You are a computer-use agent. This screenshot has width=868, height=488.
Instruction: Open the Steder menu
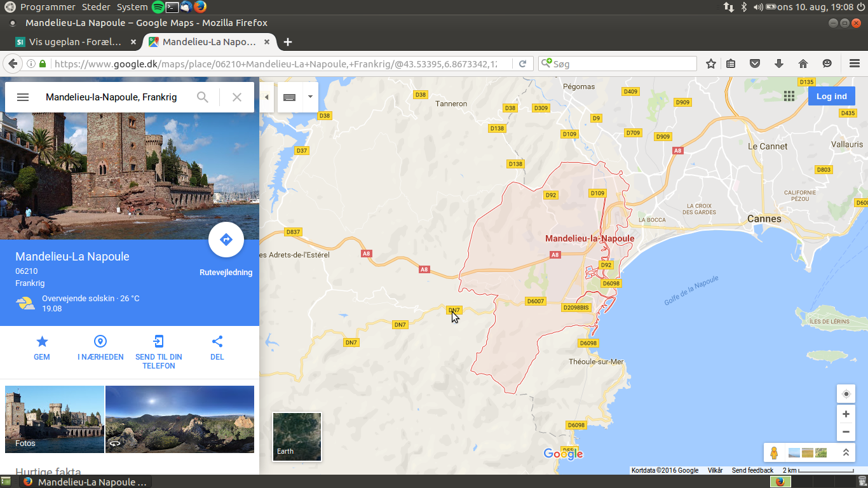(x=95, y=7)
